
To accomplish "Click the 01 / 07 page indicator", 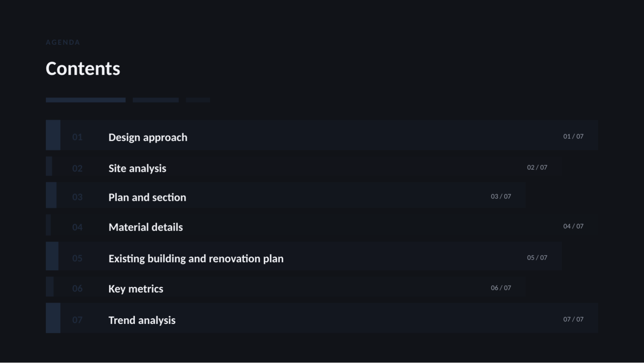I will (573, 136).
